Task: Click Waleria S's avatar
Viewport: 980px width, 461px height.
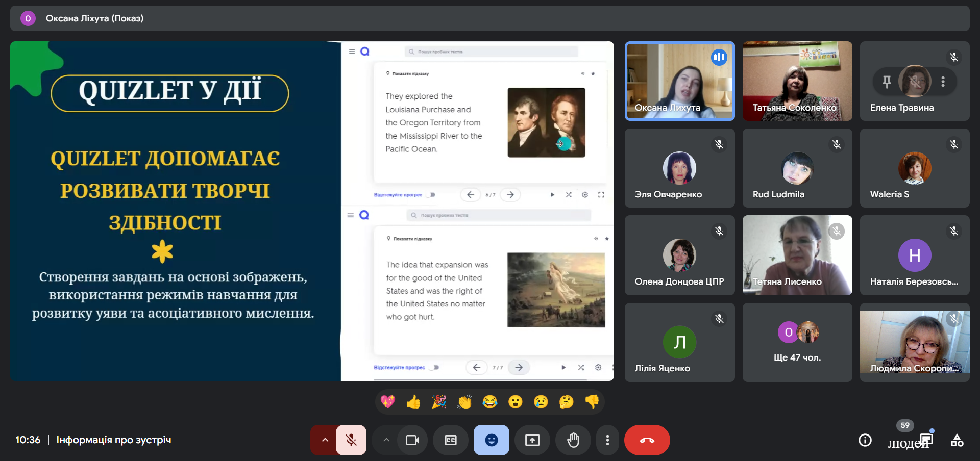Action: point(915,168)
